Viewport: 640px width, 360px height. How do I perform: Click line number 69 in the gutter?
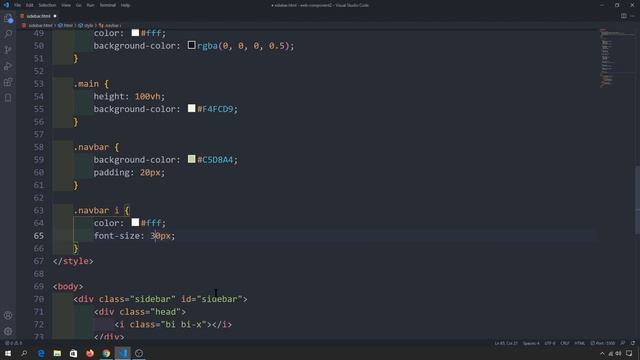39,286
